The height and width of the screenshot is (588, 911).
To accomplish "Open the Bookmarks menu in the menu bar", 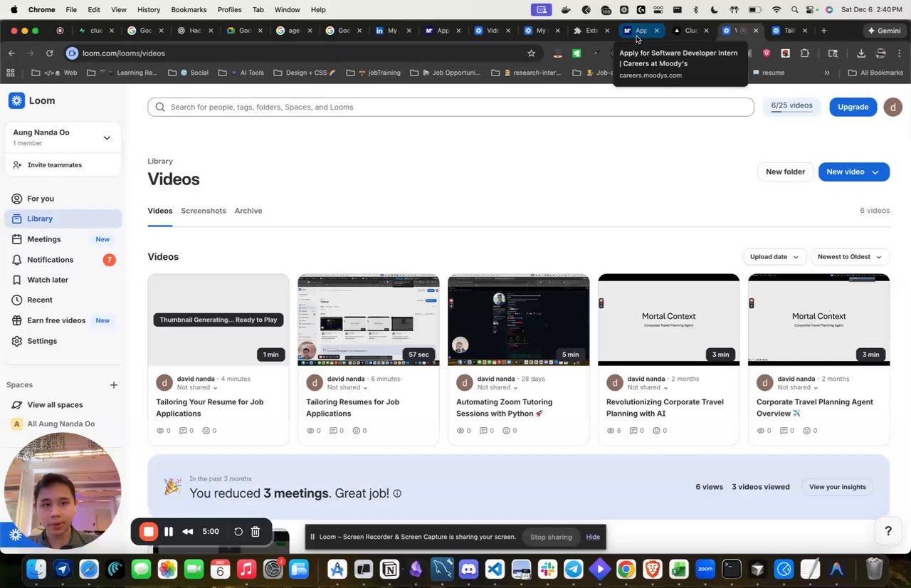I will pyautogui.click(x=189, y=9).
